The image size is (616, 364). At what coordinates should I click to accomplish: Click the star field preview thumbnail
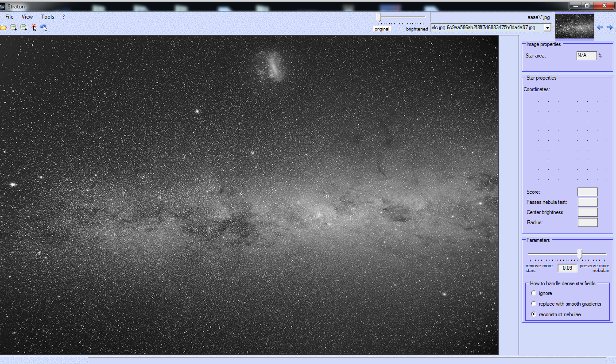point(575,27)
